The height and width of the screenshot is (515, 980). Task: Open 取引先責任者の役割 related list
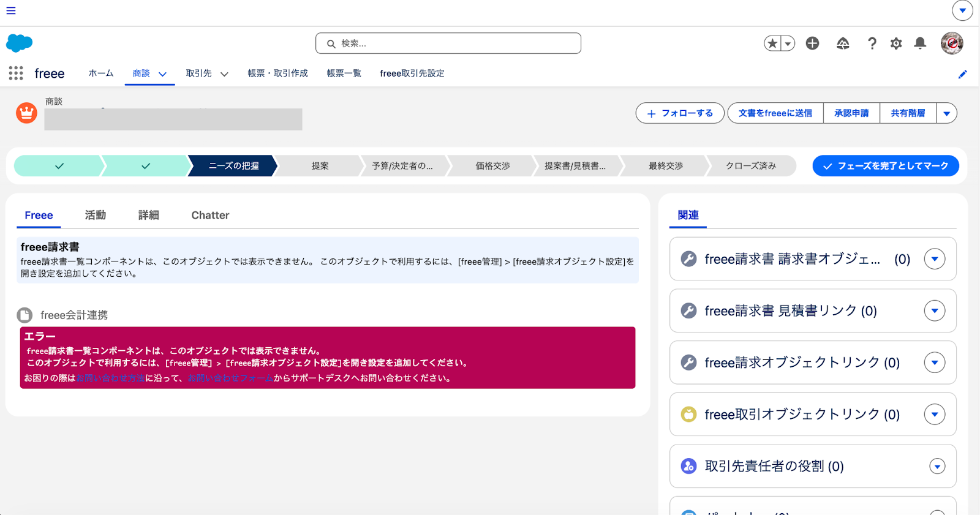click(x=774, y=467)
